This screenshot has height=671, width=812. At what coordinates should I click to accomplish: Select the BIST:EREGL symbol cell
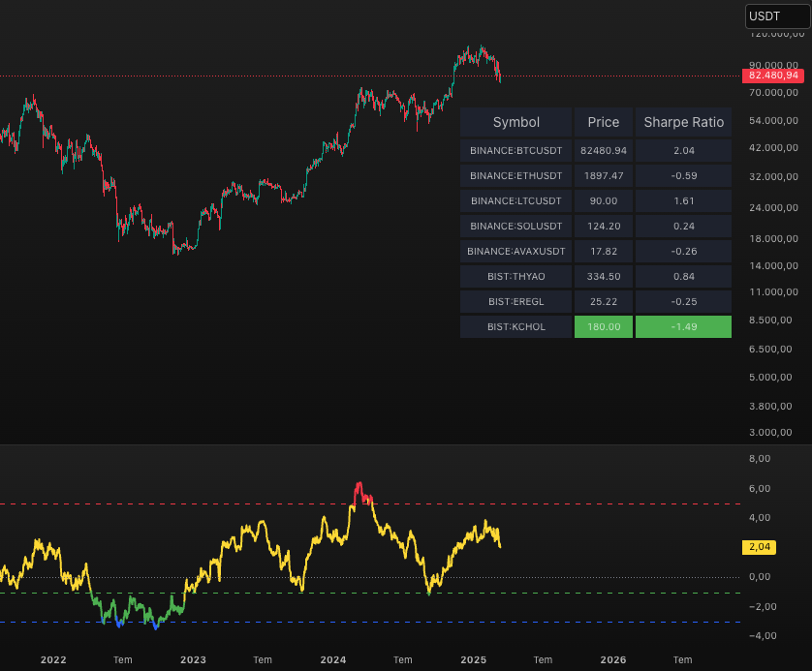pyautogui.click(x=515, y=302)
